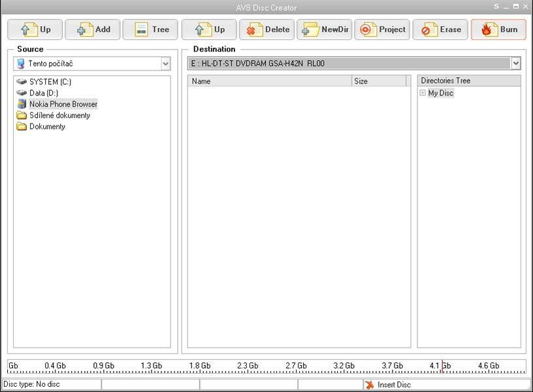The width and height of the screenshot is (533, 392).
Task: Select the SYSTEM (C:) drive
Action: point(50,82)
